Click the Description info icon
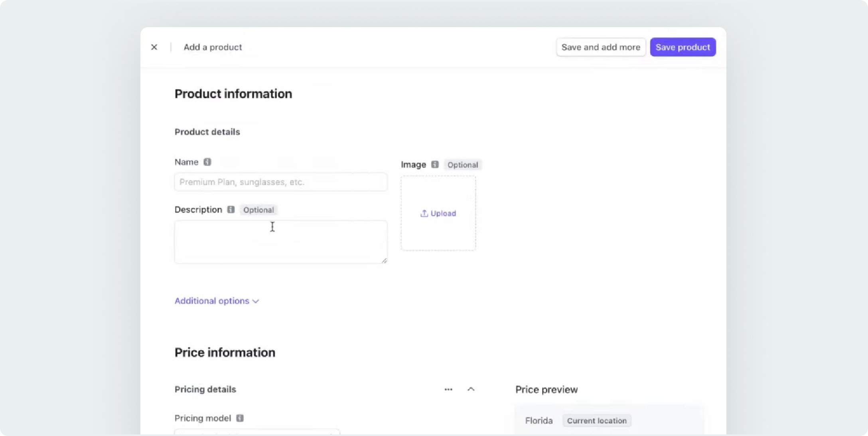Image resolution: width=868 pixels, height=436 pixels. 231,210
